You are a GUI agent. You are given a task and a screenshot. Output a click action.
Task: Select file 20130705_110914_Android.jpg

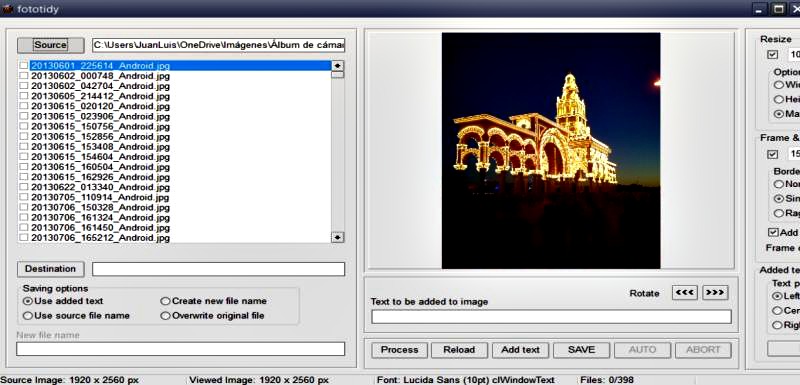click(x=101, y=197)
